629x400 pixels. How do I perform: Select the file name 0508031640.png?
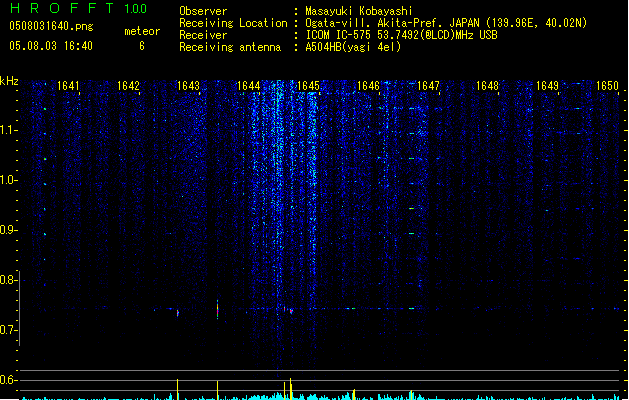point(51,26)
